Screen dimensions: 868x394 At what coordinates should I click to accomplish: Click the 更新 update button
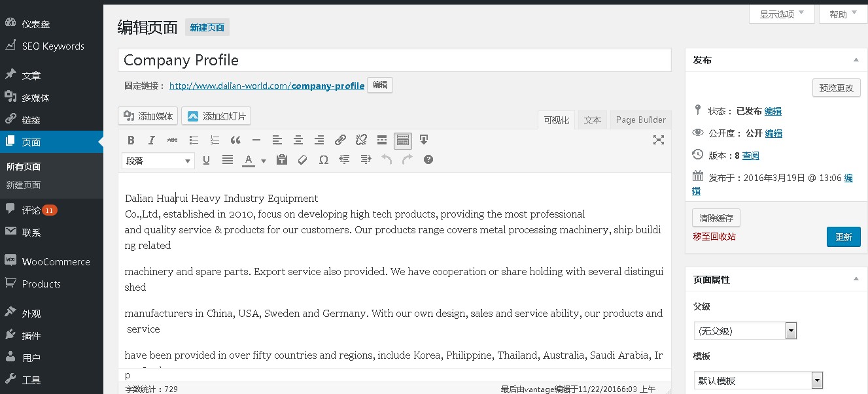click(843, 237)
